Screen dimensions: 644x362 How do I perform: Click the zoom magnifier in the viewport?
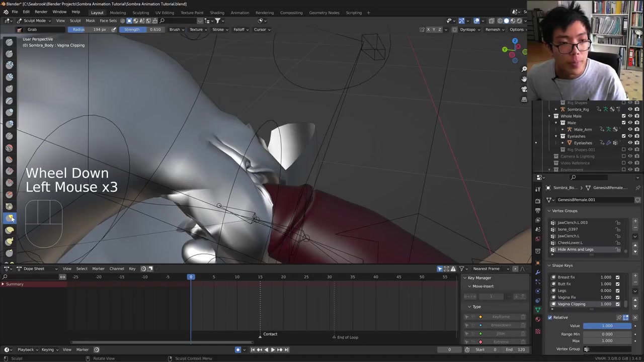(x=524, y=69)
